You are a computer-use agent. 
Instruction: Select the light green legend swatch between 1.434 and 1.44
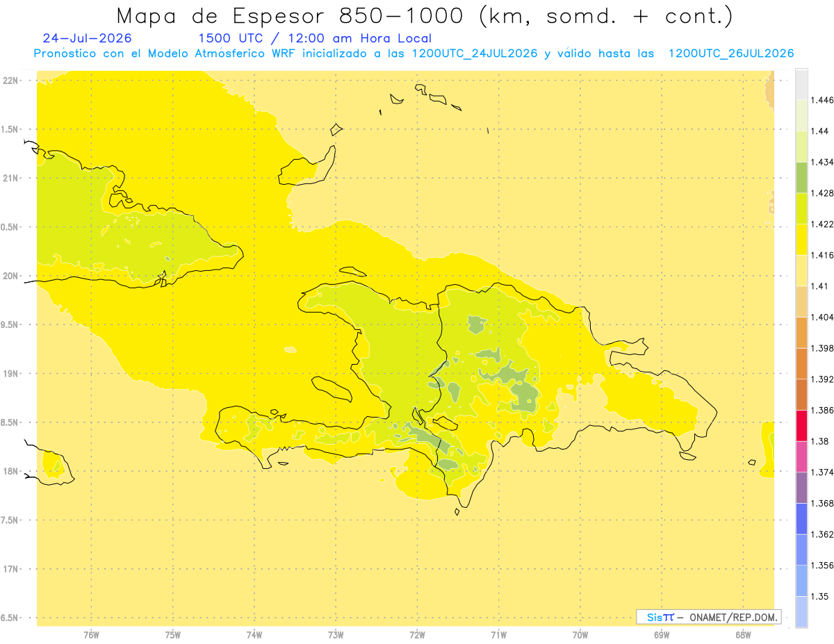[x=801, y=147]
